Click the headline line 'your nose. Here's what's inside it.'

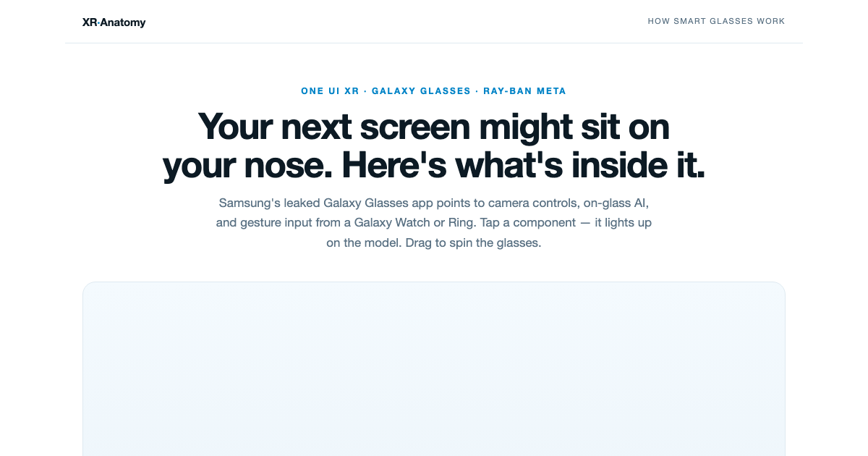click(x=434, y=166)
